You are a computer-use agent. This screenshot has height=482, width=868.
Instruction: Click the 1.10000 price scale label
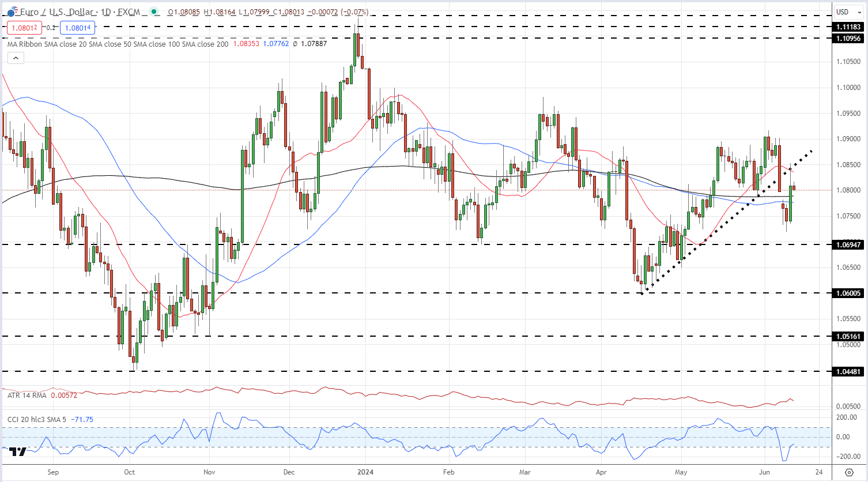(848, 88)
